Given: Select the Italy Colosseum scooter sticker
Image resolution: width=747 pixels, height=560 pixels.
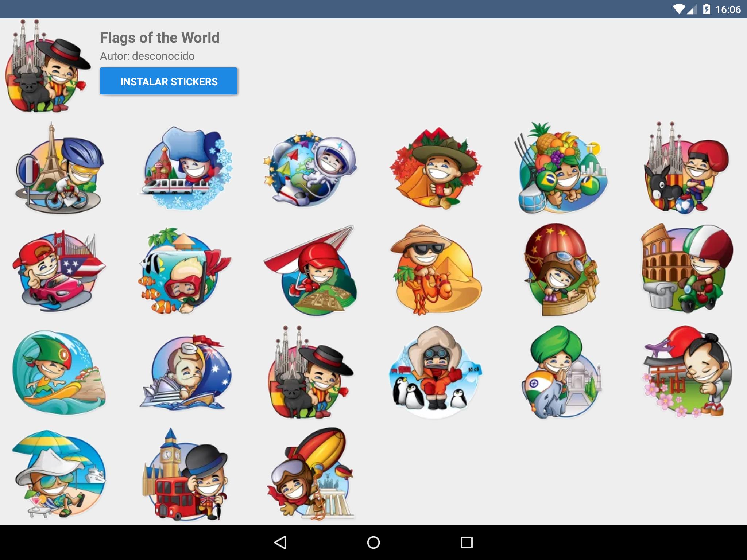Looking at the screenshot, I should pyautogui.click(x=687, y=268).
